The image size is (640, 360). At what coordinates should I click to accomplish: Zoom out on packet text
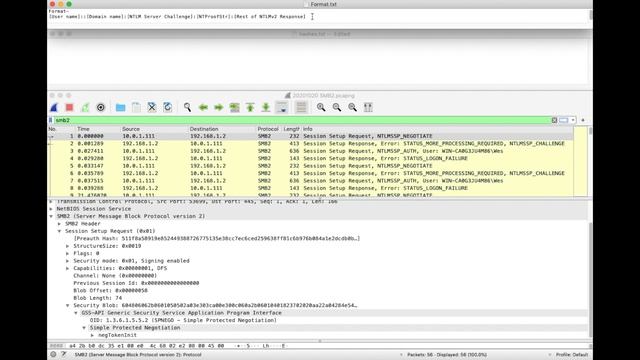pyautogui.click(x=337, y=107)
